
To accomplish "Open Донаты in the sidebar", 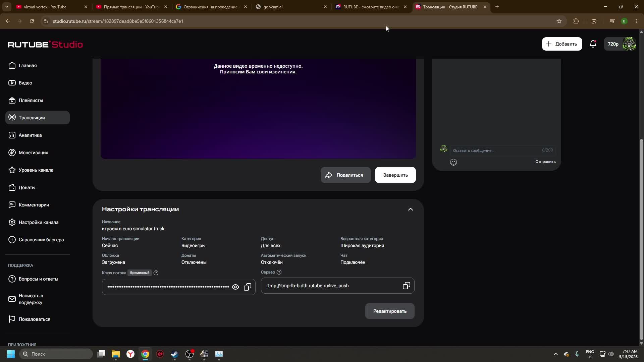I will (x=38, y=187).
